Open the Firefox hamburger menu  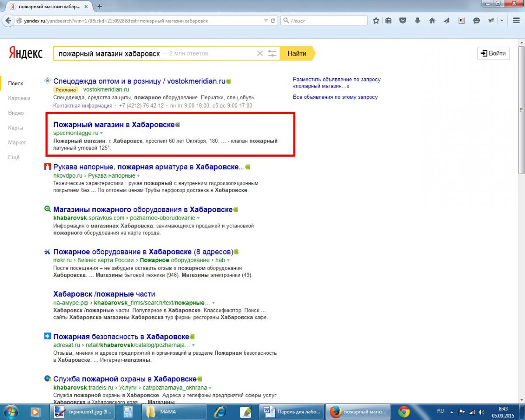click(x=516, y=21)
